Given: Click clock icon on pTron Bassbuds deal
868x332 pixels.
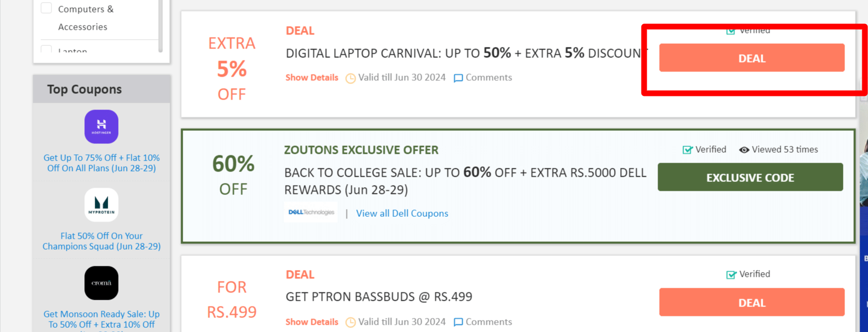Looking at the screenshot, I should (x=350, y=323).
